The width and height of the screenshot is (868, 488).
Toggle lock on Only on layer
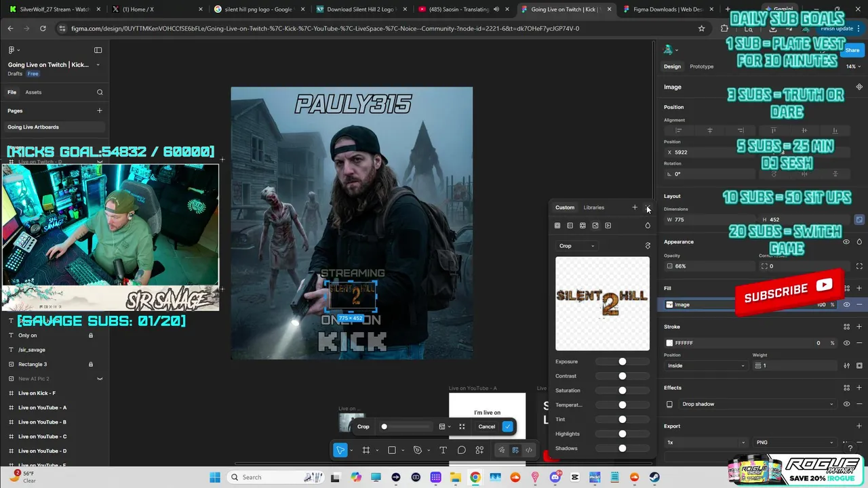[91, 335]
